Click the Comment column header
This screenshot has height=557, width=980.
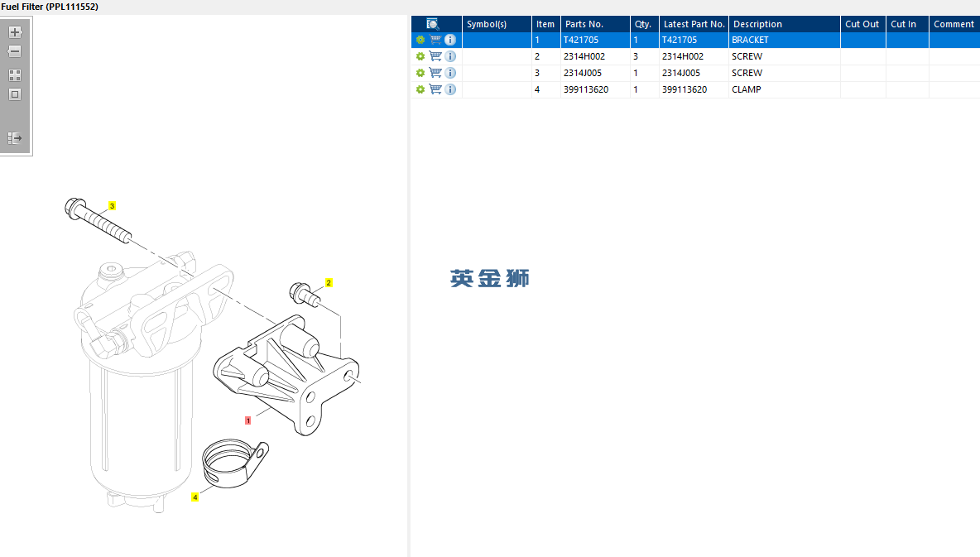point(954,24)
